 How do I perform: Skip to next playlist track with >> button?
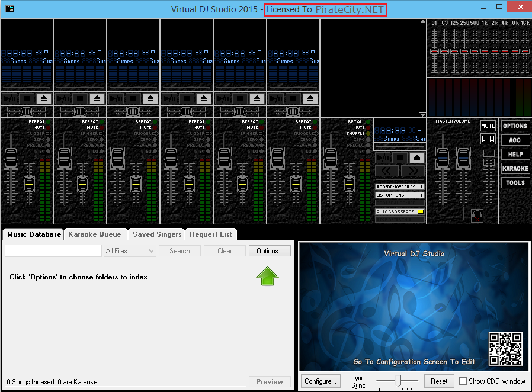[x=413, y=171]
